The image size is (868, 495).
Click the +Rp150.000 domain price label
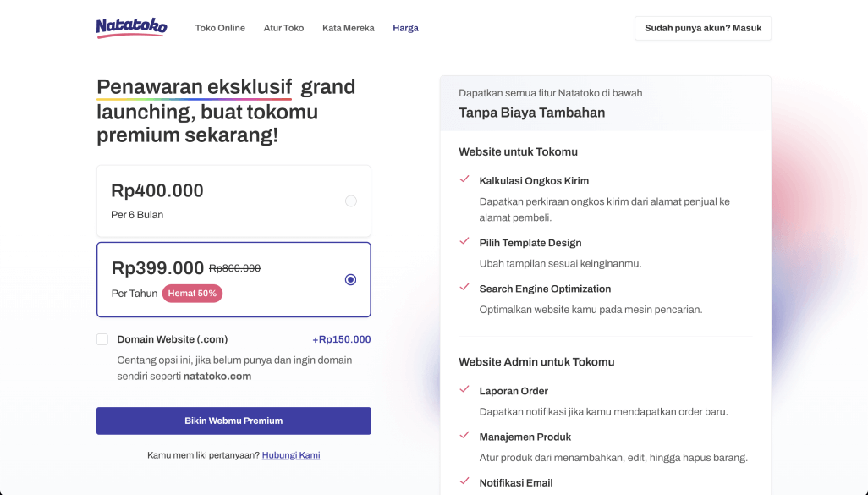tap(341, 338)
